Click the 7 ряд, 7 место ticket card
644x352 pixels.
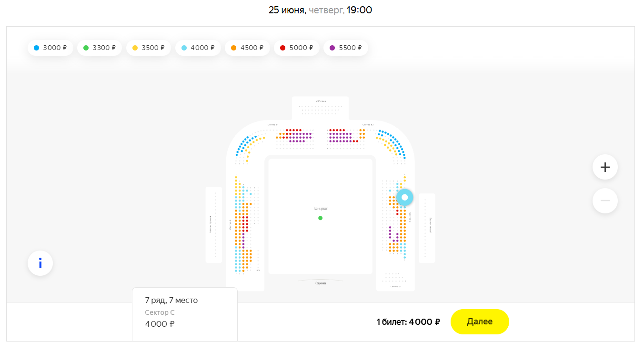tap(185, 314)
